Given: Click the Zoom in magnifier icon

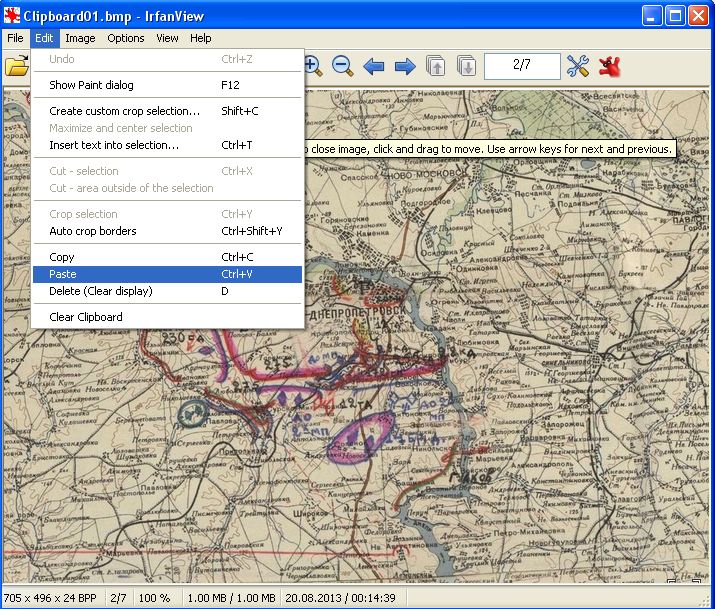Looking at the screenshot, I should (x=312, y=67).
